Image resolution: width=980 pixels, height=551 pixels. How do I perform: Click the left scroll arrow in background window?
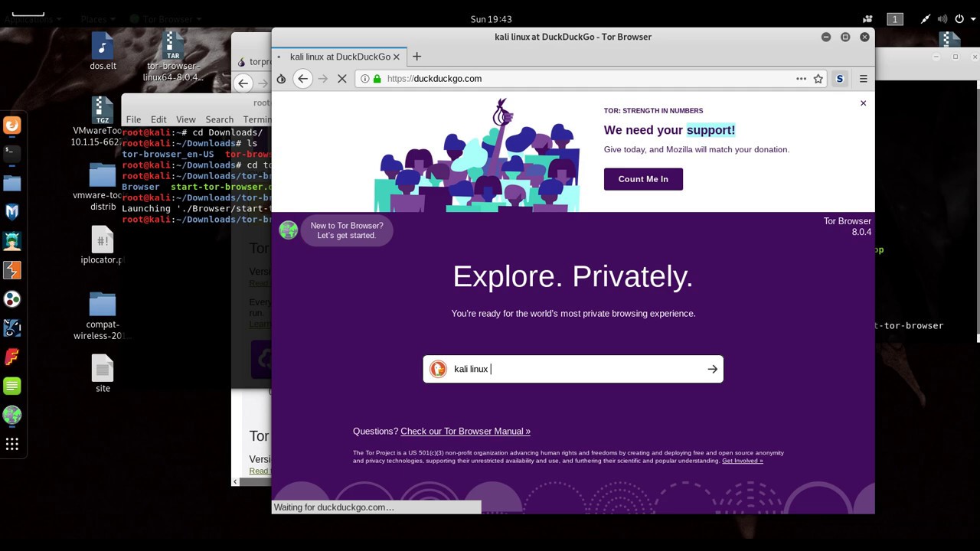(x=235, y=482)
